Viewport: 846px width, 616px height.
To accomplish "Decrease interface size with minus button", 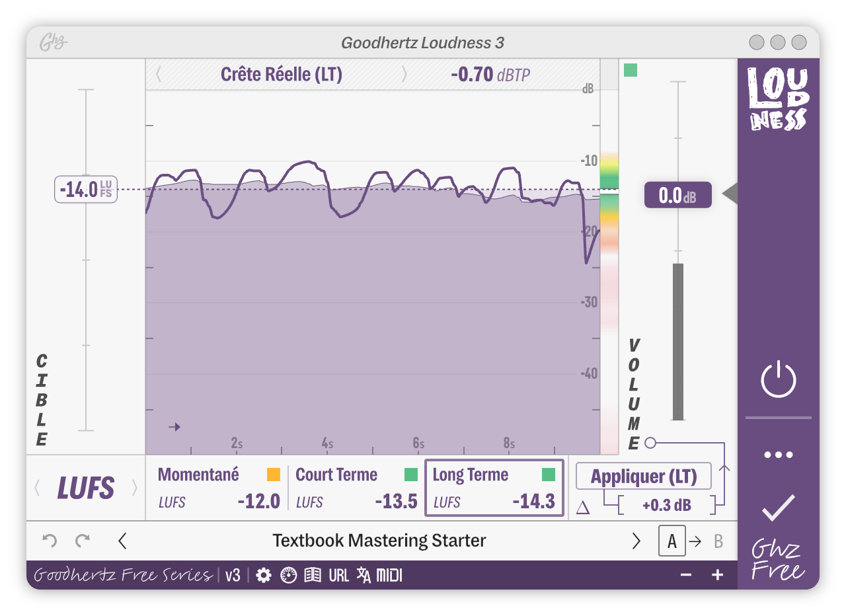I will click(686, 576).
